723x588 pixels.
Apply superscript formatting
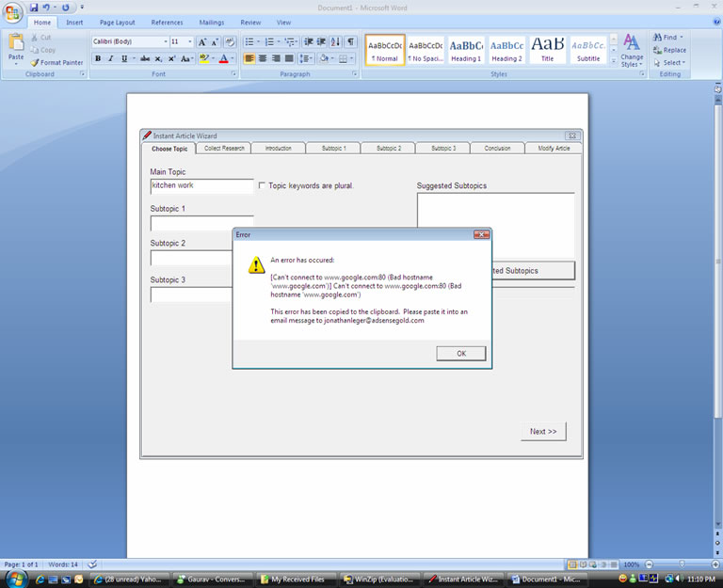[171, 58]
